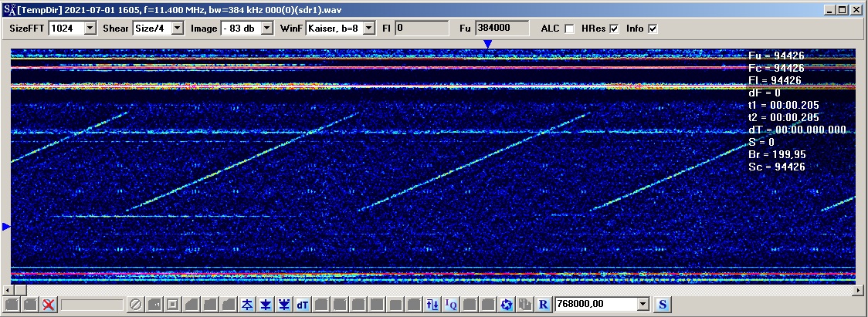Click the gray copy/paste documents icon
Viewport: 868px width, 317px height.
click(x=525, y=305)
